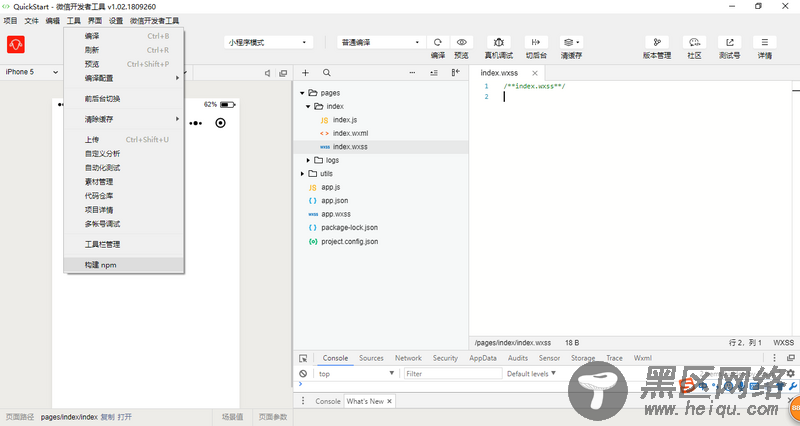Toggle simulator mute speaker icon
Image resolution: width=800 pixels, height=426 pixels.
(267, 73)
